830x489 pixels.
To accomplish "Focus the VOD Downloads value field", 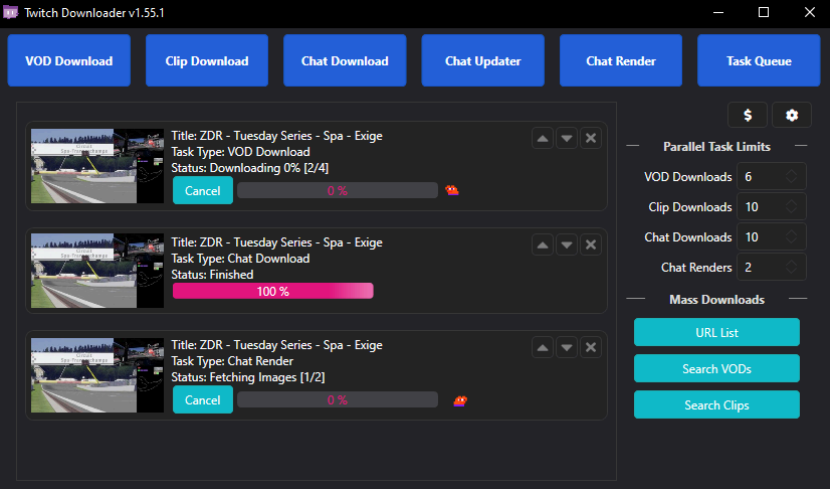I will tap(771, 176).
